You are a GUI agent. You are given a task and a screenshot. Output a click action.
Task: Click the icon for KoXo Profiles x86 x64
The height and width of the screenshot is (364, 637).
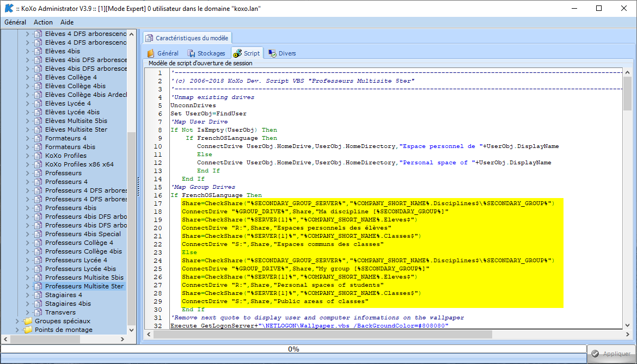[38, 164]
